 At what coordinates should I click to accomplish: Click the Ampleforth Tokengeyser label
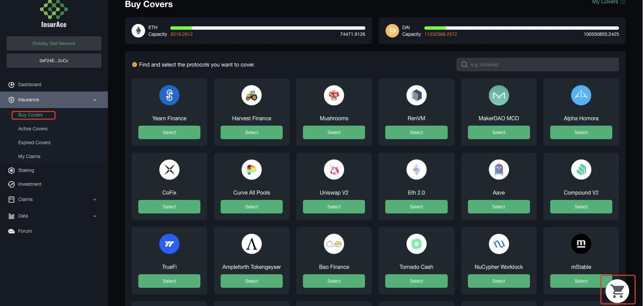click(x=252, y=267)
